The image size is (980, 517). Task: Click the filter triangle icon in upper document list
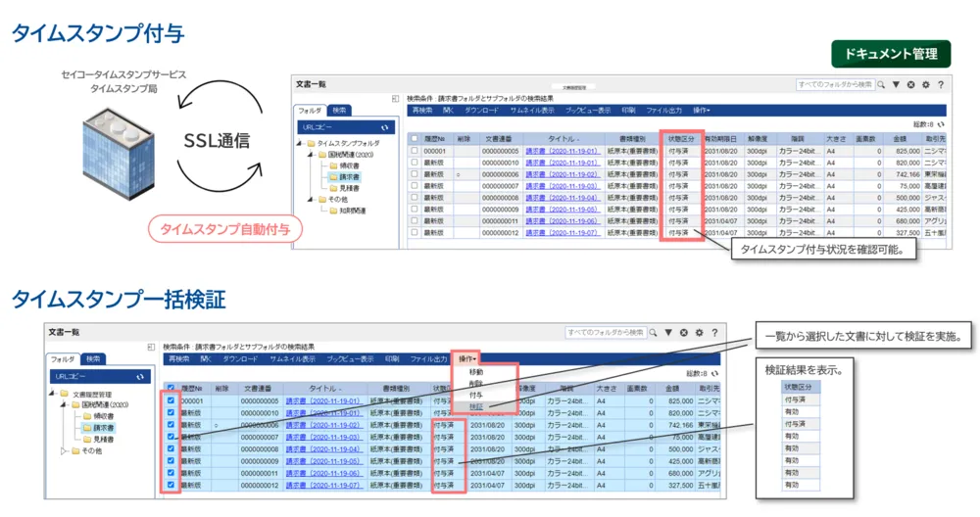pyautogui.click(x=896, y=85)
